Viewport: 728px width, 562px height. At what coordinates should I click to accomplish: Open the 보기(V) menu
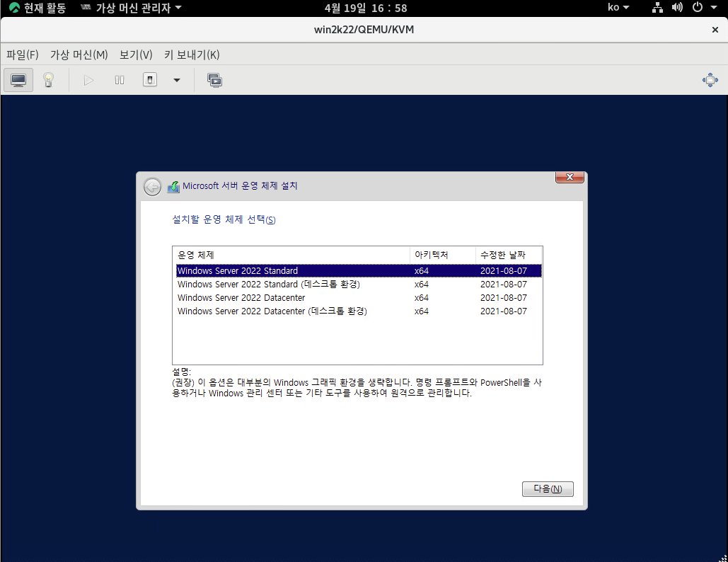pyautogui.click(x=136, y=55)
